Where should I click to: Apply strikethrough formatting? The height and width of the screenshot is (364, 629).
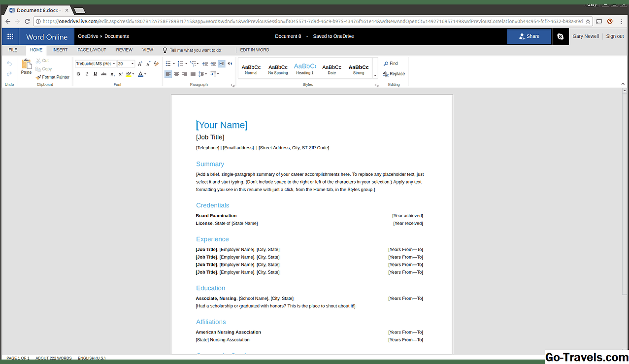(103, 74)
